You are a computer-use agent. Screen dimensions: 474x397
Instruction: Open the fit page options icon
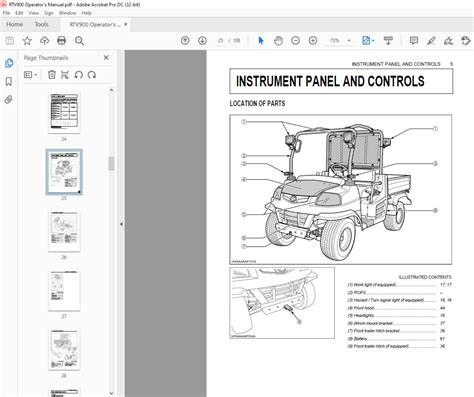tap(366, 41)
